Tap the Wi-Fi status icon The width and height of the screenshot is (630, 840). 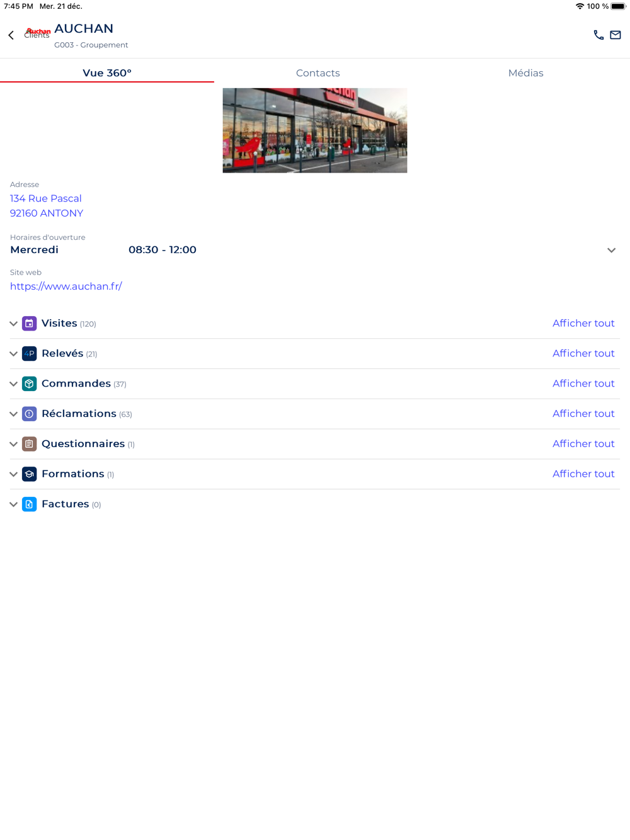580,6
